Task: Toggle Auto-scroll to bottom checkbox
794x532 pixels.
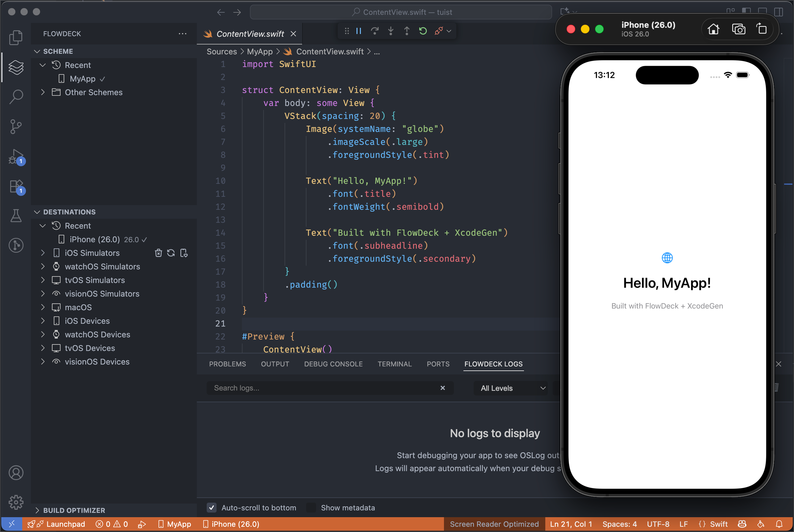Action: click(x=211, y=508)
